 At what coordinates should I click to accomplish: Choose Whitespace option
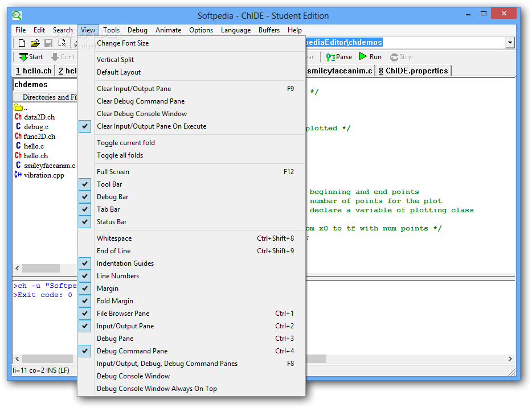pos(191,238)
